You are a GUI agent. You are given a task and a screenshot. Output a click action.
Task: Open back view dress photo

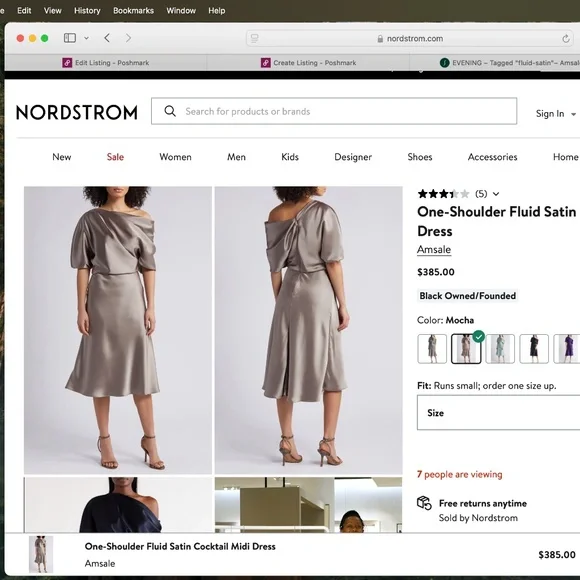click(x=308, y=330)
